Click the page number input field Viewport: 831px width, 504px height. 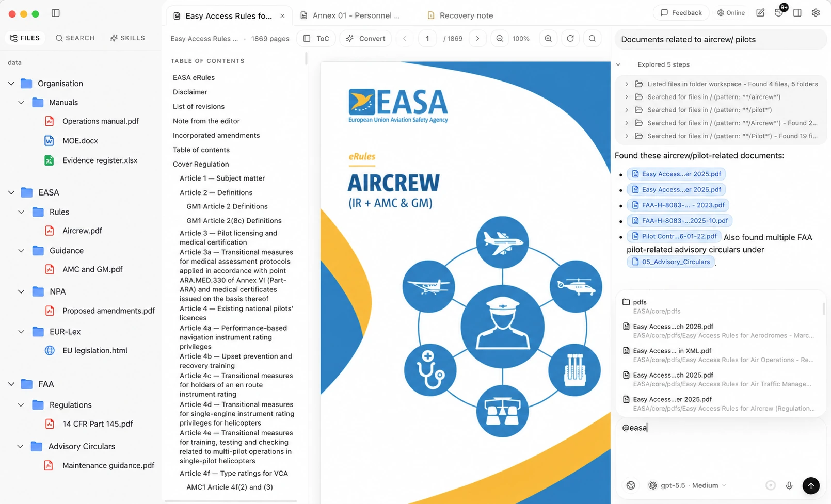click(427, 38)
